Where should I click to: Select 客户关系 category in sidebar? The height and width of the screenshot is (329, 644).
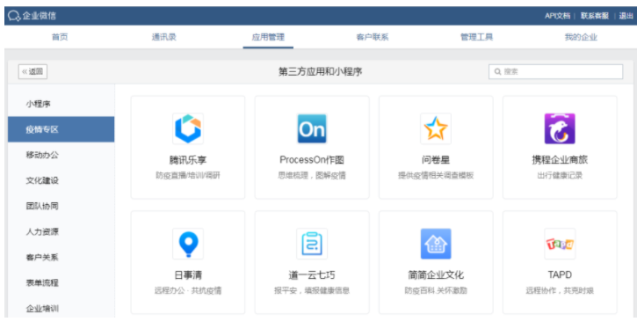[x=62, y=257]
